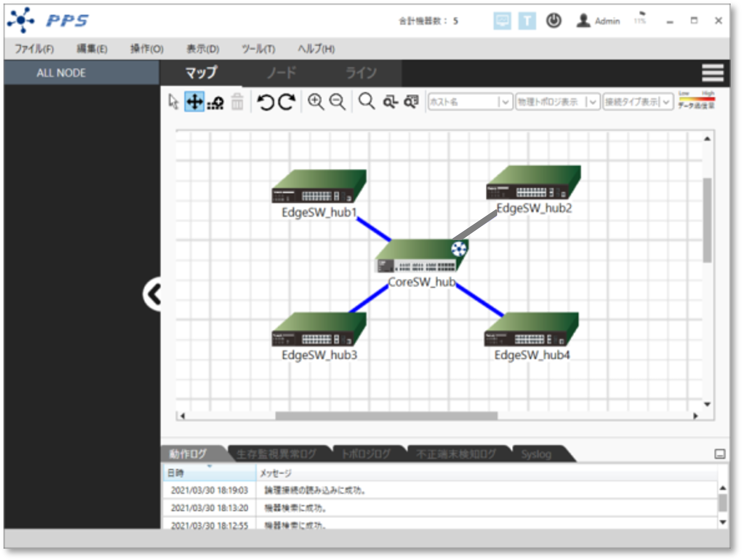Click the map's horizontal scrollbar thumb
The image size is (742, 560).
[x=386, y=416]
